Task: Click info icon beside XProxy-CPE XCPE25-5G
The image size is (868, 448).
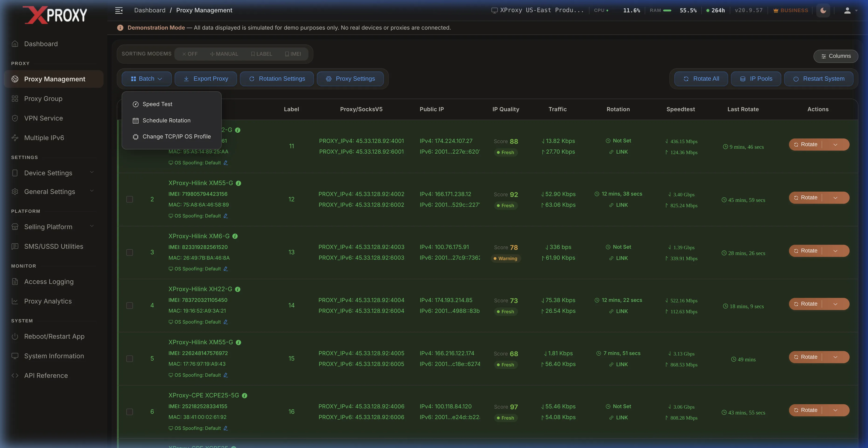Action: coord(245,396)
